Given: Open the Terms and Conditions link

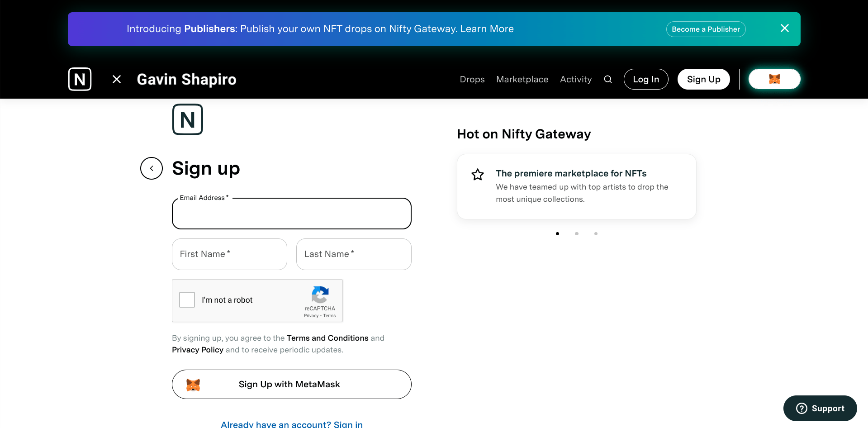Looking at the screenshot, I should pos(327,338).
